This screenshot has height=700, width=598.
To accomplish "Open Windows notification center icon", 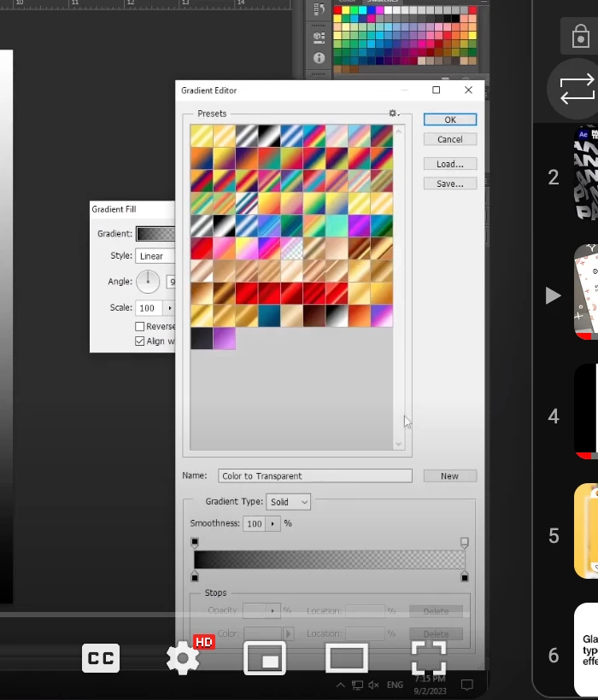I will coord(467,685).
